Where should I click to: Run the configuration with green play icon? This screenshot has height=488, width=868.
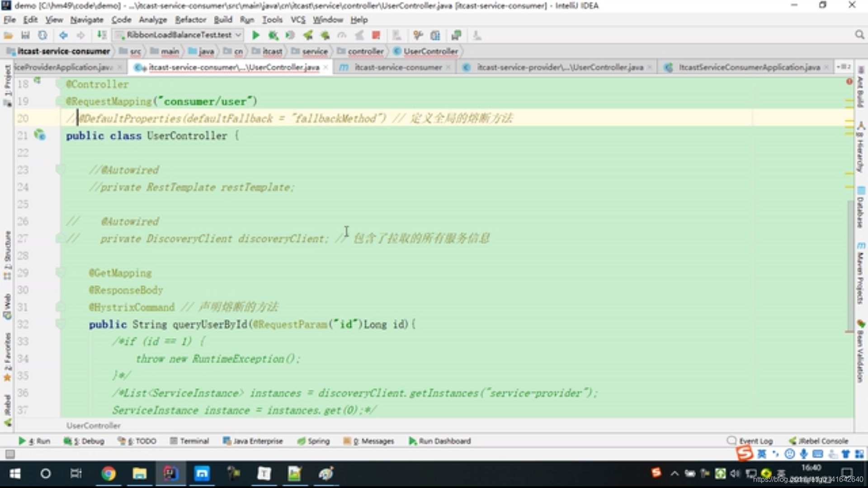click(255, 35)
